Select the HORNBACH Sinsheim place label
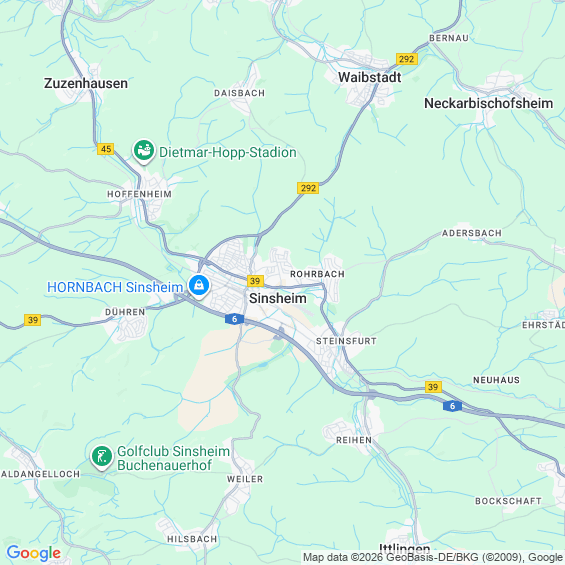This screenshot has width=565, height=565. click(115, 287)
